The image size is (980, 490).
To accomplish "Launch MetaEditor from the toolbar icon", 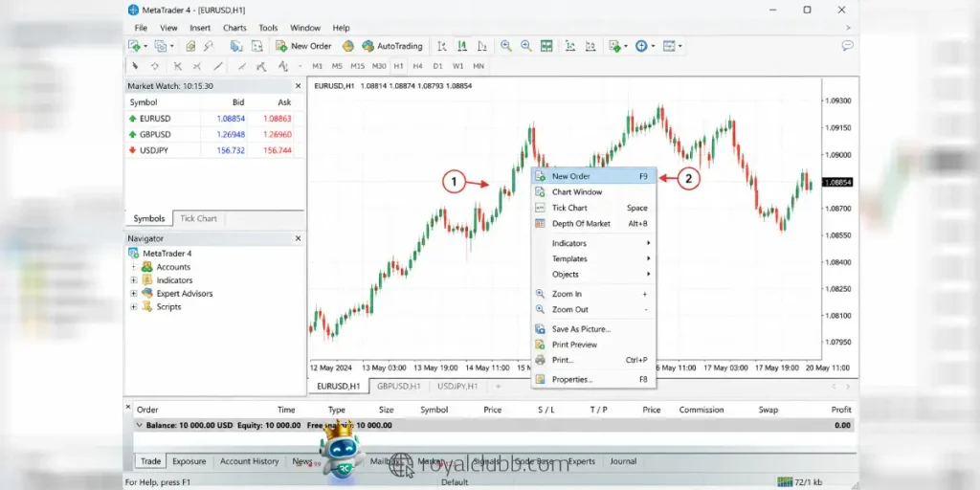I will click(348, 46).
